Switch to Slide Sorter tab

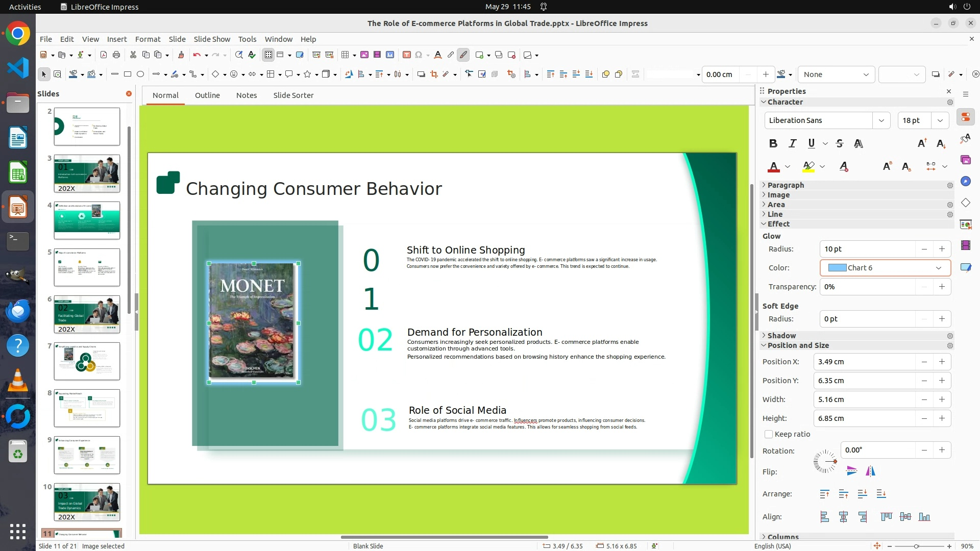pyautogui.click(x=293, y=95)
